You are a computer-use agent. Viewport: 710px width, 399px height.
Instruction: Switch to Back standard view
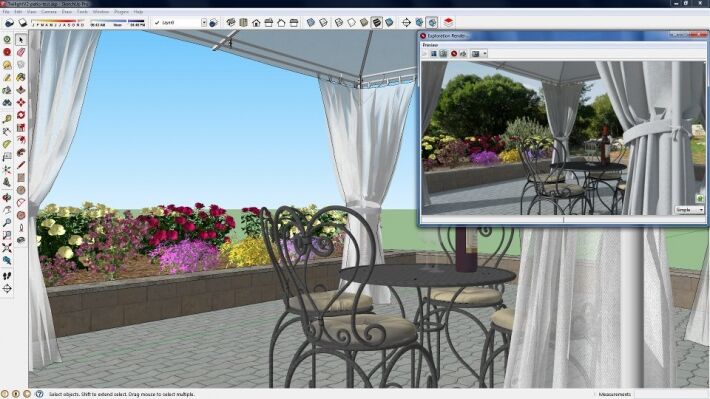(281, 23)
